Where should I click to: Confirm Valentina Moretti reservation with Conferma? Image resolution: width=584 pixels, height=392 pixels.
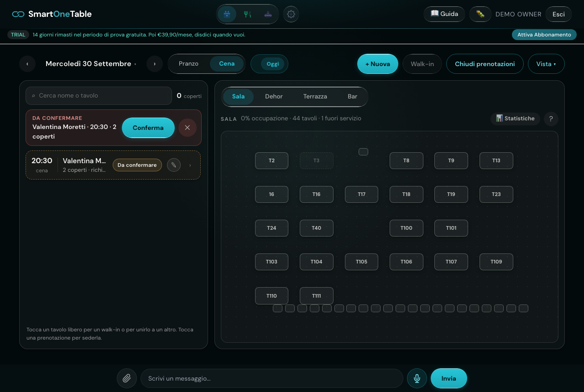pos(148,128)
